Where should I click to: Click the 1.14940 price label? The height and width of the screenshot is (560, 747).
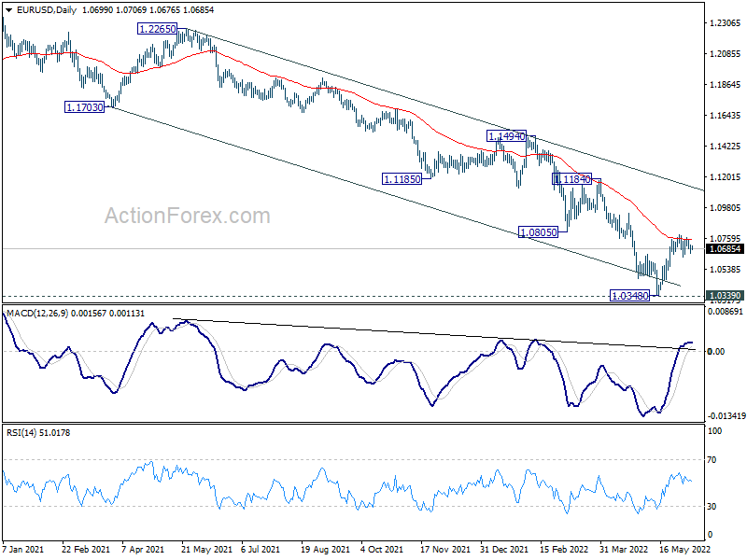coord(506,136)
